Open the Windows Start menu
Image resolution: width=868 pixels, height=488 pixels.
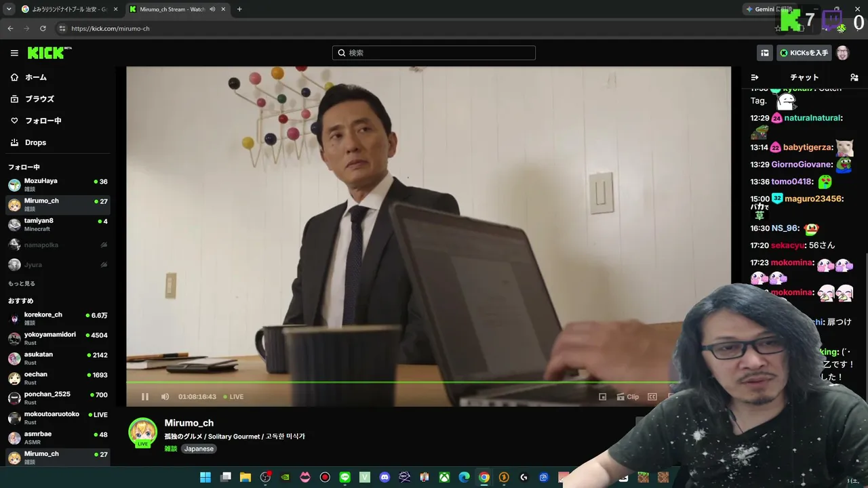point(205,477)
